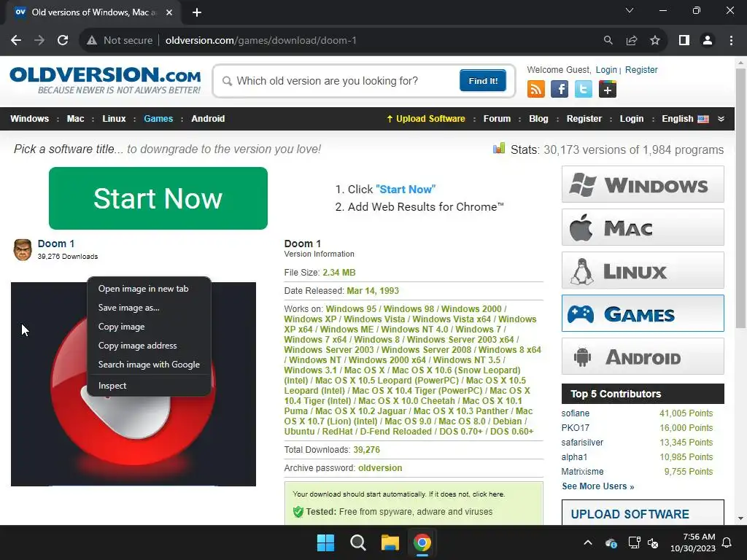This screenshot has height=560, width=747.
Task: Expand the English language dropdown arrow
Action: click(721, 119)
